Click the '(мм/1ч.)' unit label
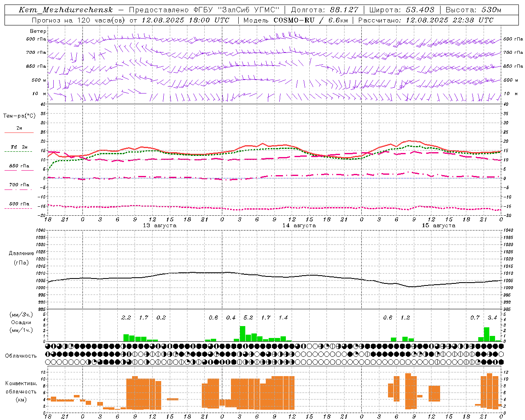This screenshot has height=420, width=525. 21,330
